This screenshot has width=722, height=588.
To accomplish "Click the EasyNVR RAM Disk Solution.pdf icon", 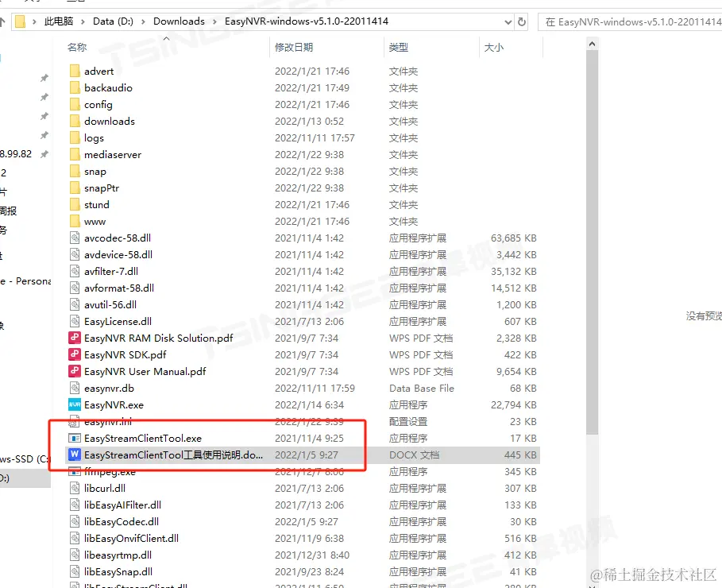I will tap(75, 338).
